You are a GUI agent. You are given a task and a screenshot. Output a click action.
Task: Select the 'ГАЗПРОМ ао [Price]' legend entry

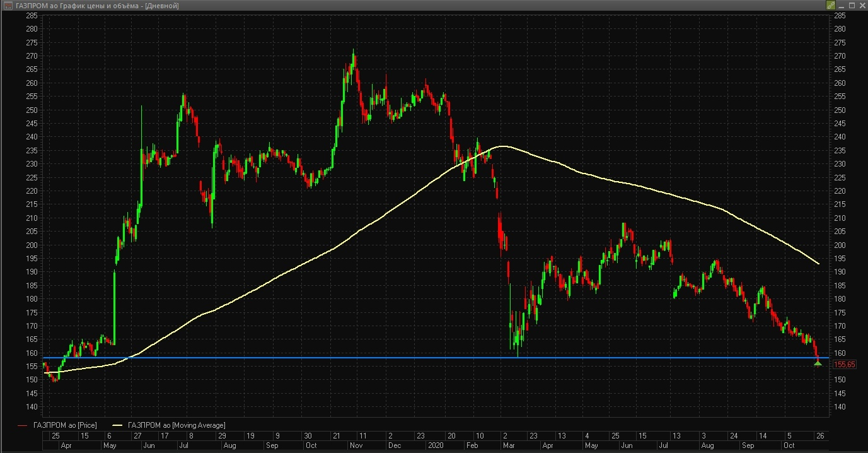click(x=65, y=425)
